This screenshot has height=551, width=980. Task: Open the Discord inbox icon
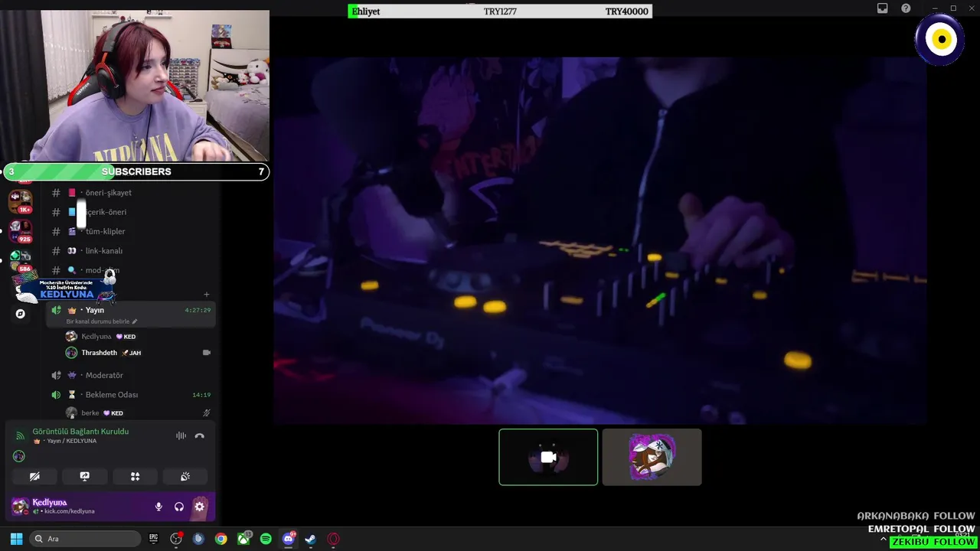point(882,8)
